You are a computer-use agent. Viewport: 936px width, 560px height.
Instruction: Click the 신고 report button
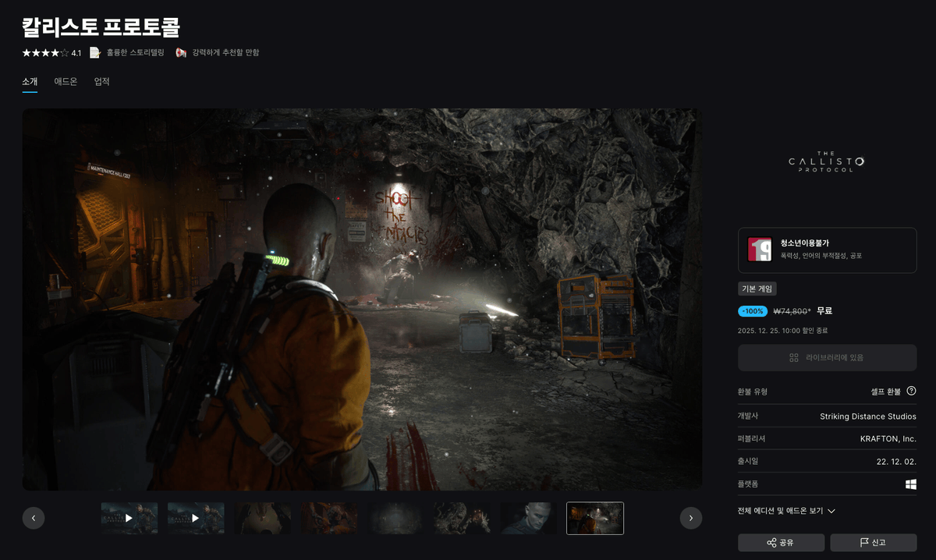(873, 543)
